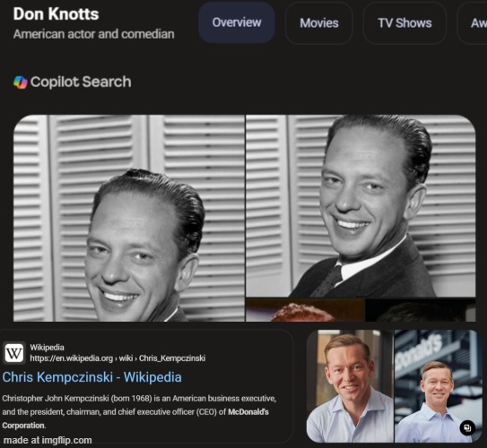Open the man in blue shirt indoor photo
The image size is (487, 448).
(x=350, y=386)
